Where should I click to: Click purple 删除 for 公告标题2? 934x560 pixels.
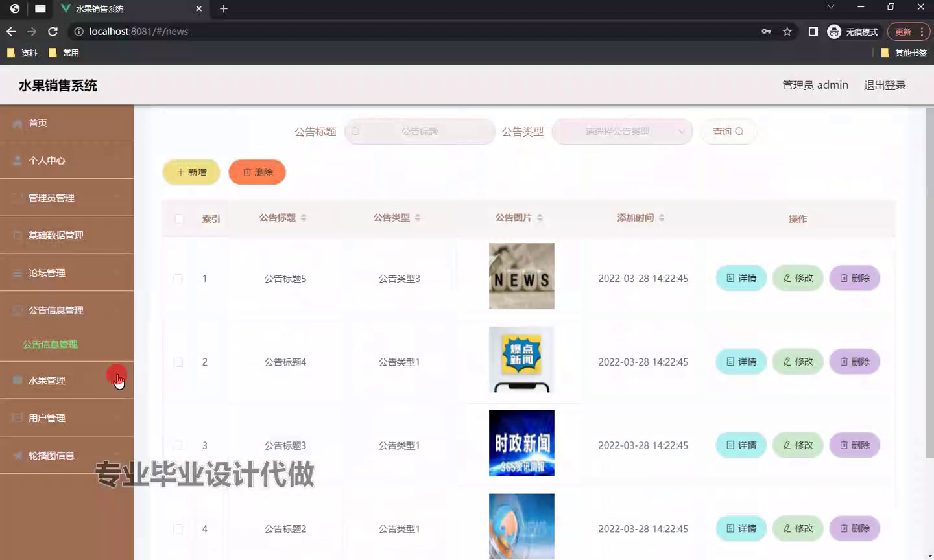855,529
